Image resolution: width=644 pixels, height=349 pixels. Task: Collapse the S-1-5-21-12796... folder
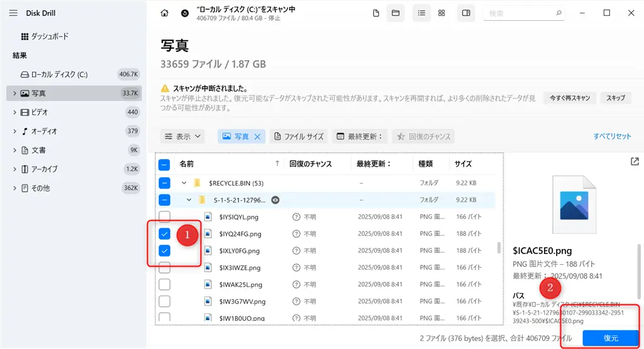[x=189, y=200]
